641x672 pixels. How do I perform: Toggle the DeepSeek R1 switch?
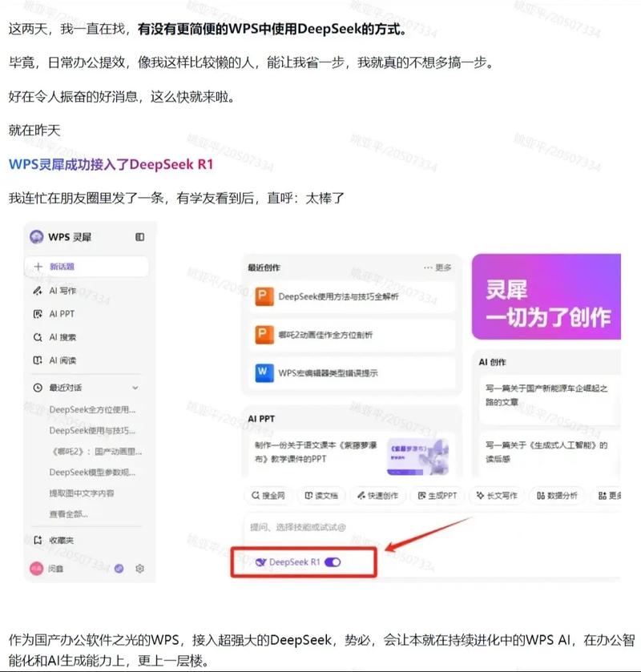coord(333,562)
